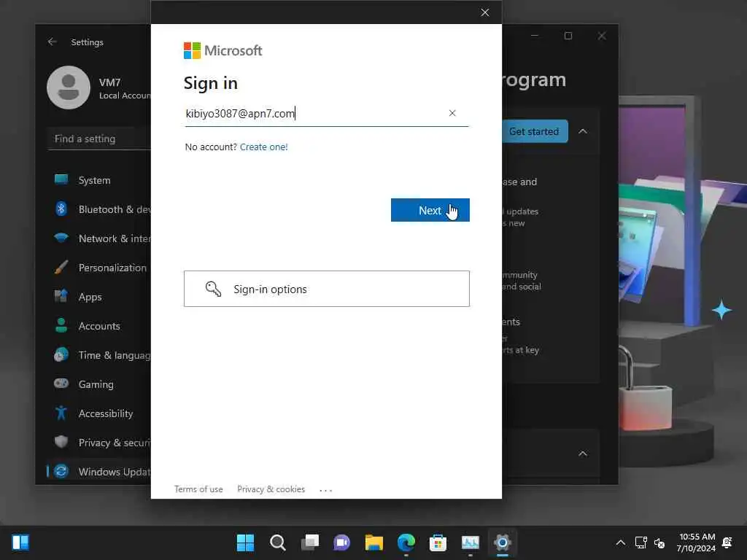Screen dimensions: 747x560
Task: Go back using Settings back arrow
Action: point(52,42)
